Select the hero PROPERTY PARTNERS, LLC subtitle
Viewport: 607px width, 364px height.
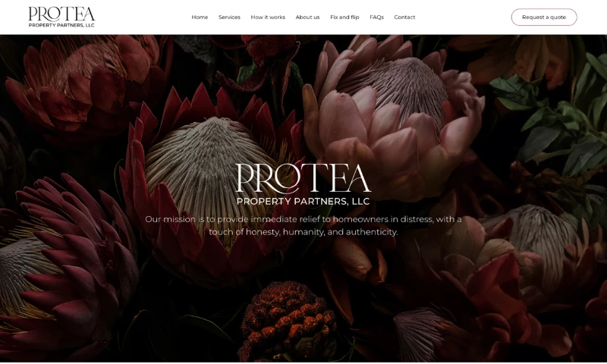(303, 201)
